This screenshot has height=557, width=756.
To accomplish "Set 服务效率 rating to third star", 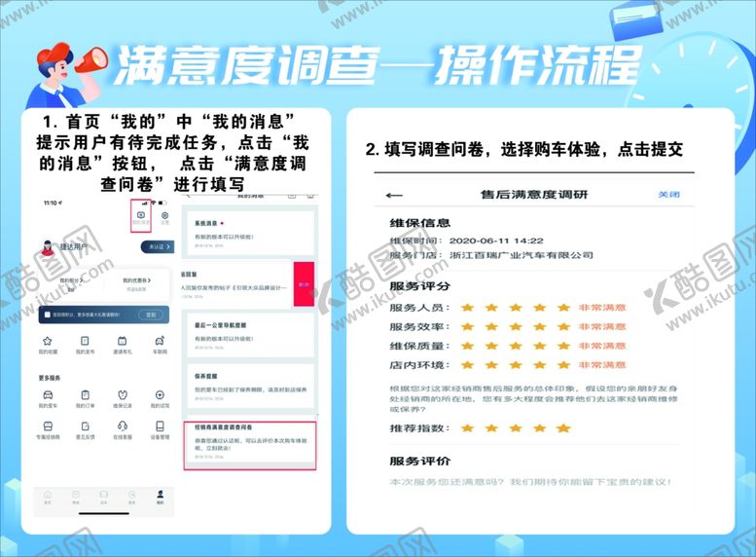I will click(x=516, y=327).
